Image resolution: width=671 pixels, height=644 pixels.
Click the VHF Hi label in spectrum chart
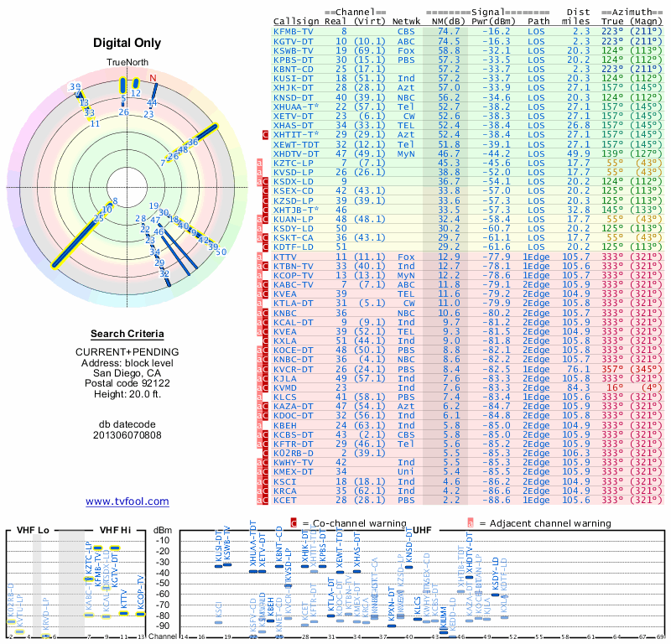click(x=115, y=530)
